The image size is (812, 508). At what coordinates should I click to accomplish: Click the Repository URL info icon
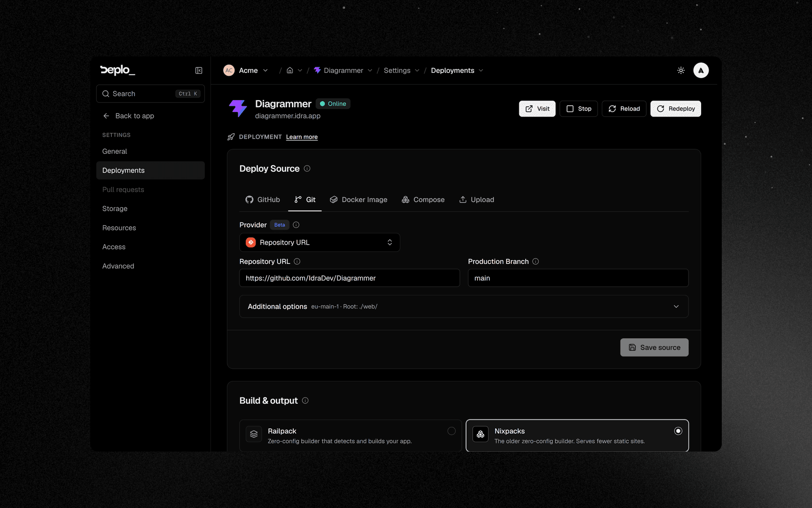tap(297, 262)
